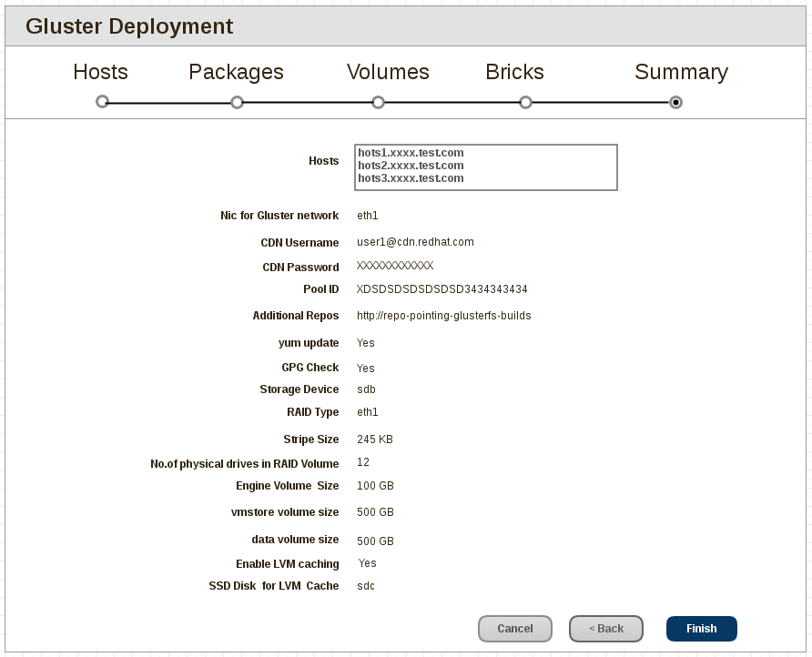Select the Bricks step indicator circle
Screen dimensions: 812x657
click(x=525, y=102)
